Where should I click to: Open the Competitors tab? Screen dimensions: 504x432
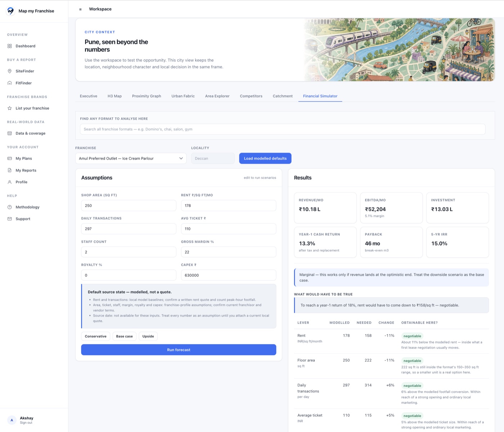click(251, 96)
